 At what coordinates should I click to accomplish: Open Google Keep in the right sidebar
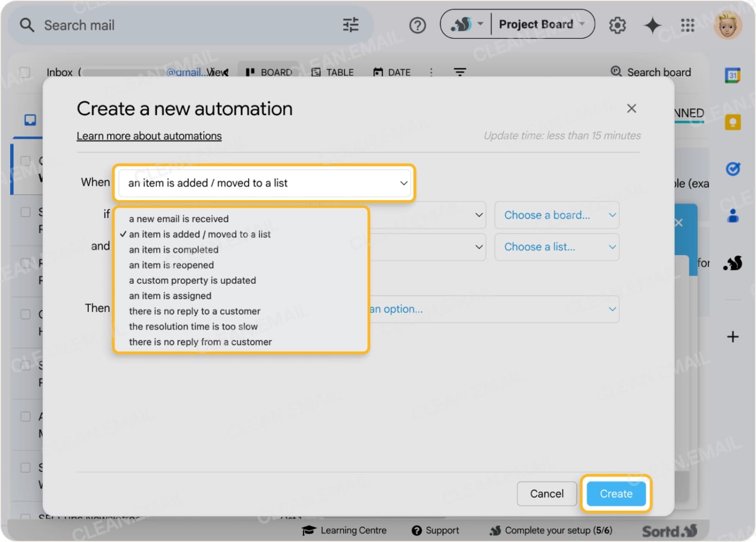[x=733, y=122]
